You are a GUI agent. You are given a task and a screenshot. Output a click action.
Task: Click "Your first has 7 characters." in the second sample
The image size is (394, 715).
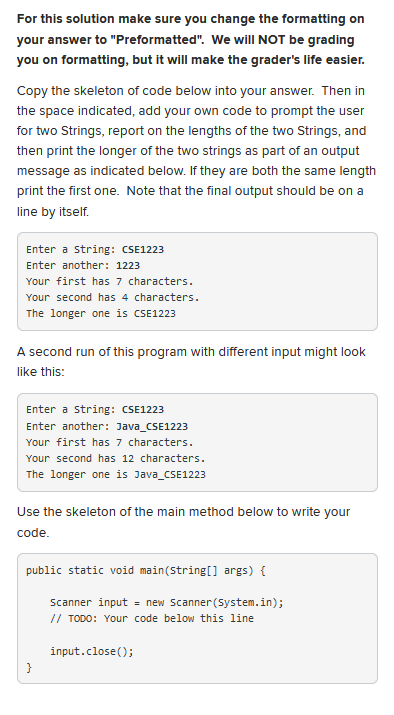click(x=110, y=442)
